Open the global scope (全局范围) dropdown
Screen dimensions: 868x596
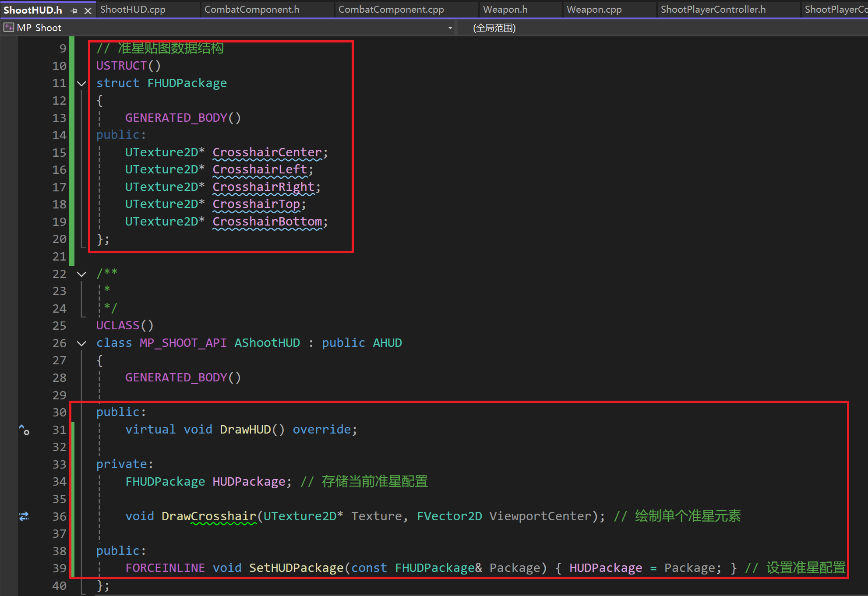coord(494,28)
